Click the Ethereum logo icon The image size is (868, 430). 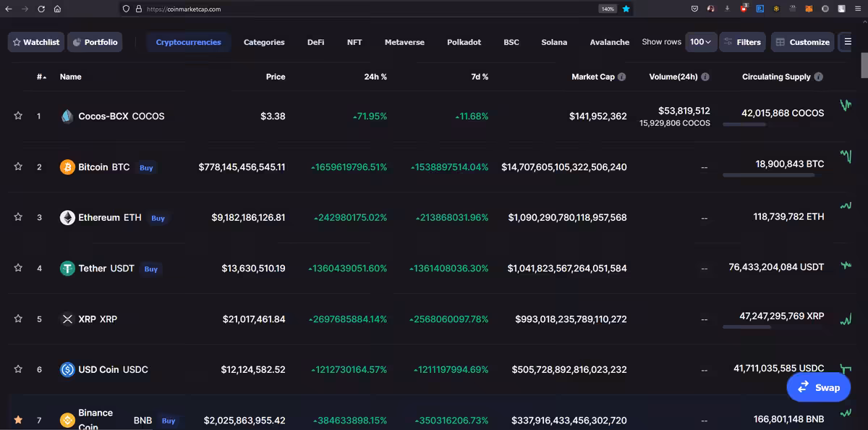[x=67, y=218]
